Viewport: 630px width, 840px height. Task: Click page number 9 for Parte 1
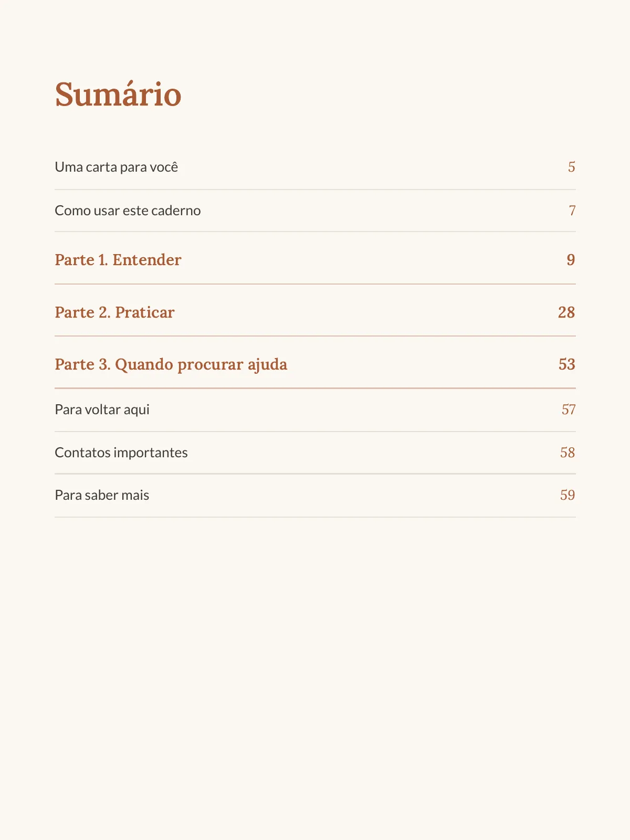571,260
